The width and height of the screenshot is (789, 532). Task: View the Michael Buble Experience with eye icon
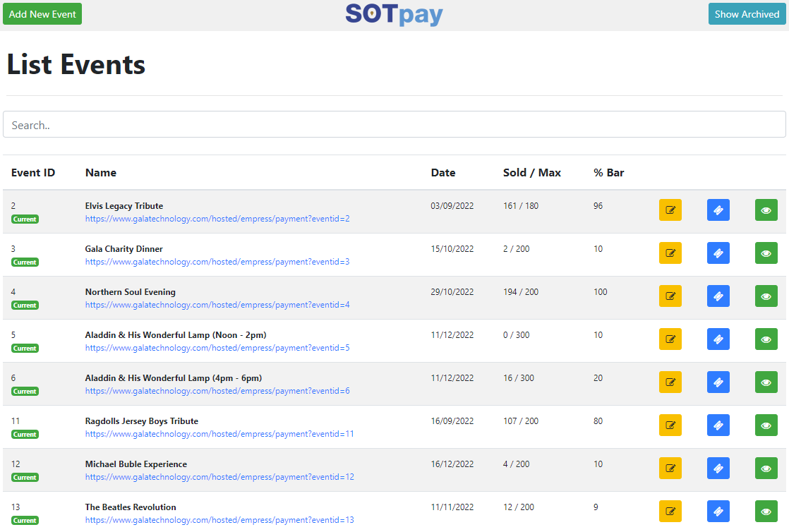click(x=766, y=468)
